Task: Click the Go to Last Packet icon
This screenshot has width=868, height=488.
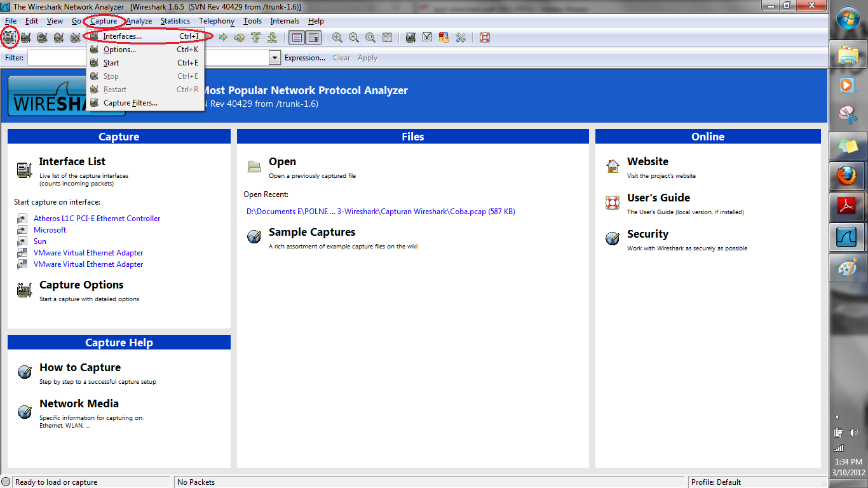Action: (272, 37)
